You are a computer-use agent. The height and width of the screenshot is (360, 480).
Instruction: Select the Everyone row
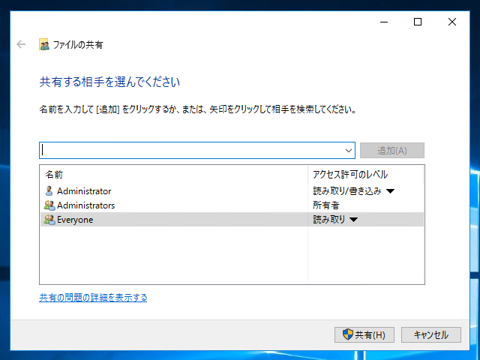click(x=232, y=220)
